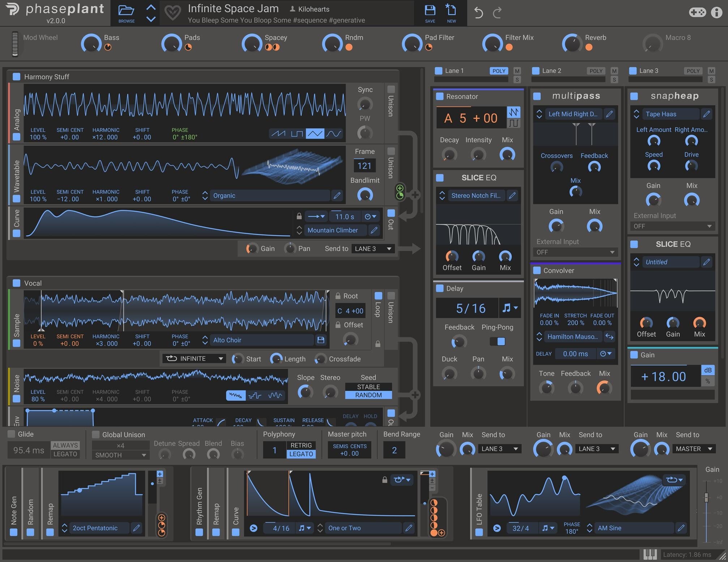
Task: Disable the Resonator module checkbox
Action: coord(440,96)
